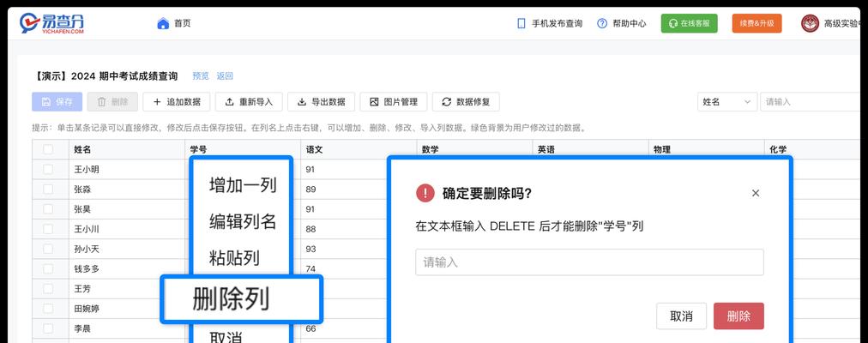Click the 英语 column header
Screen dimensions: 868x343
point(590,149)
